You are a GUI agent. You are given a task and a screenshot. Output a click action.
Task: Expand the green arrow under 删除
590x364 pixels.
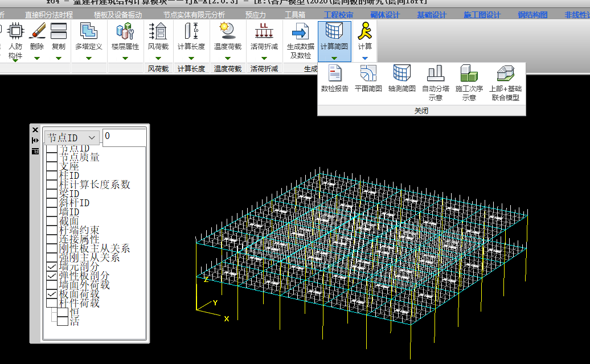tap(37, 58)
